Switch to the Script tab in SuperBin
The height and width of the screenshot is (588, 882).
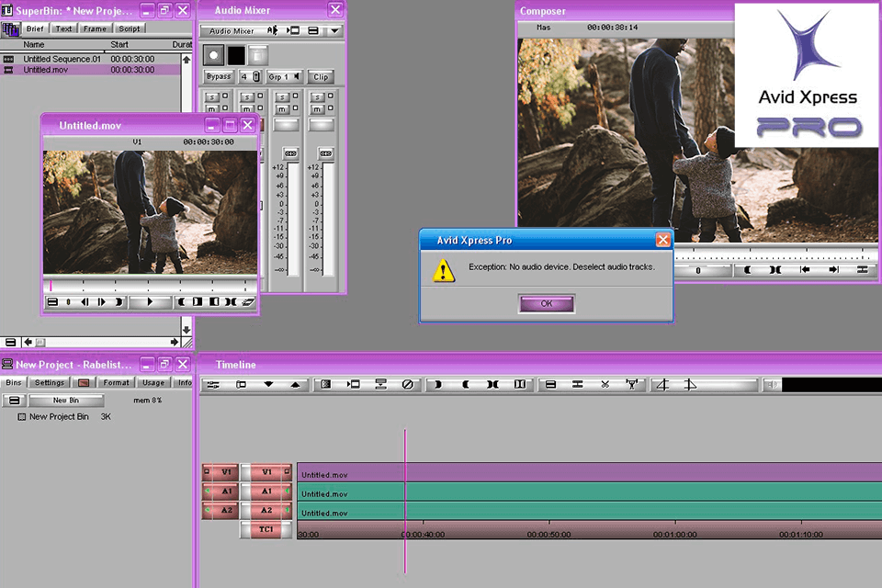coord(129,28)
